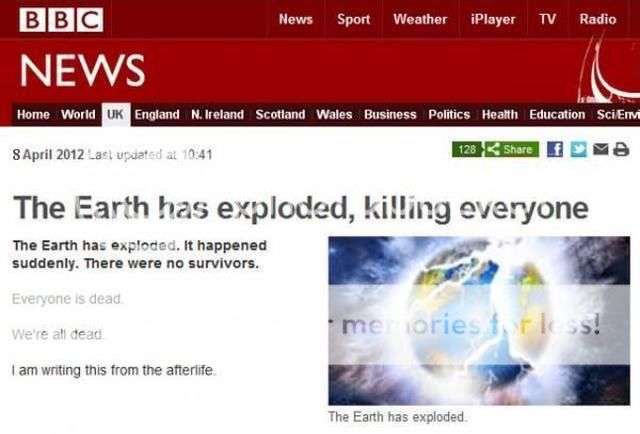Select the World tab in navigation
This screenshot has height=434, width=640.
coord(78,114)
